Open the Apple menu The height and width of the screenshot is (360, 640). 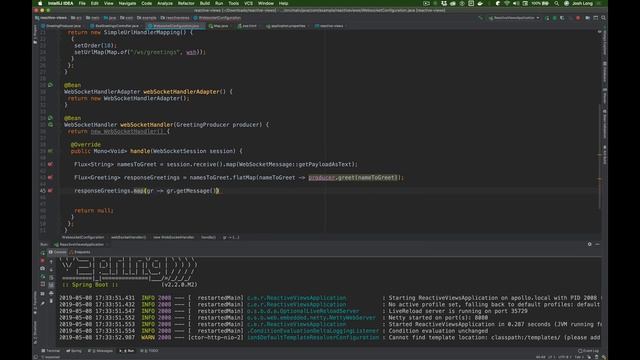pyautogui.click(x=40, y=3)
